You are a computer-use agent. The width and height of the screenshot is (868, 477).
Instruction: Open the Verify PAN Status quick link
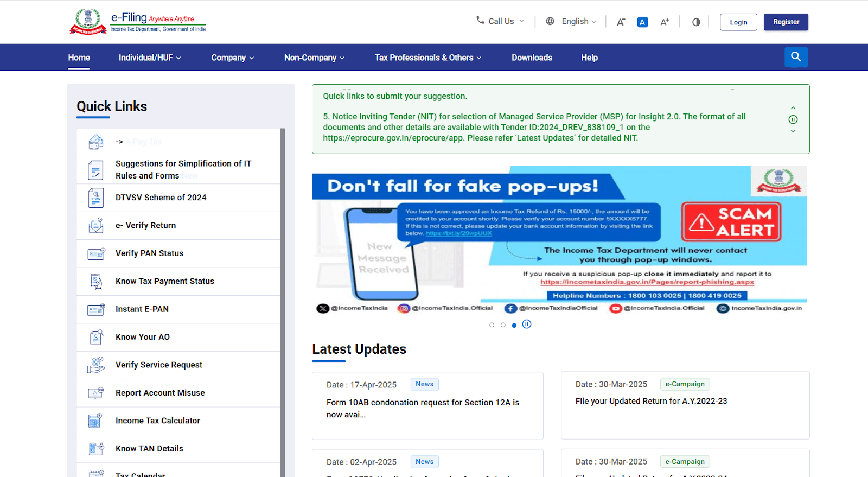tap(178, 253)
